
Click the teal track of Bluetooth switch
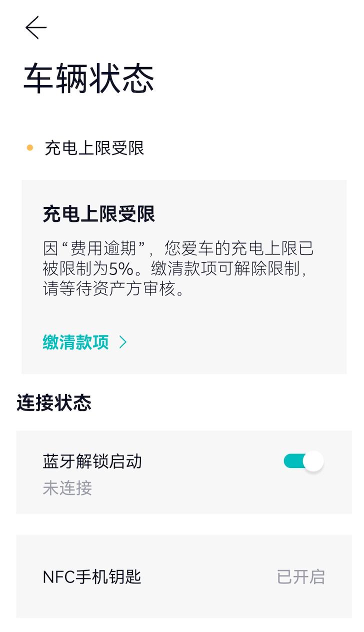pos(293,461)
